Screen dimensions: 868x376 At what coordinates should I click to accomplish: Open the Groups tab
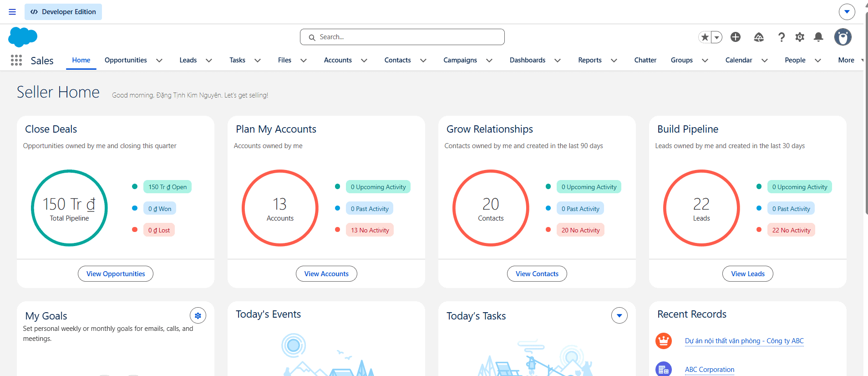(682, 60)
